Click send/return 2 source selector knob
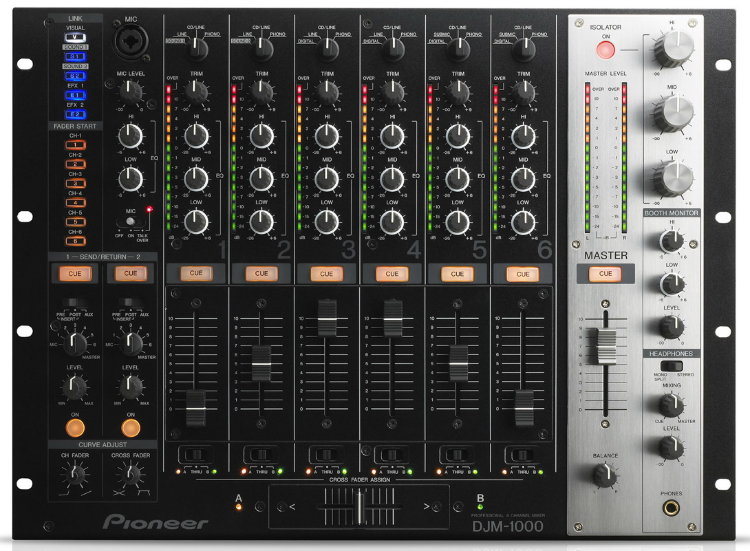 point(131,343)
